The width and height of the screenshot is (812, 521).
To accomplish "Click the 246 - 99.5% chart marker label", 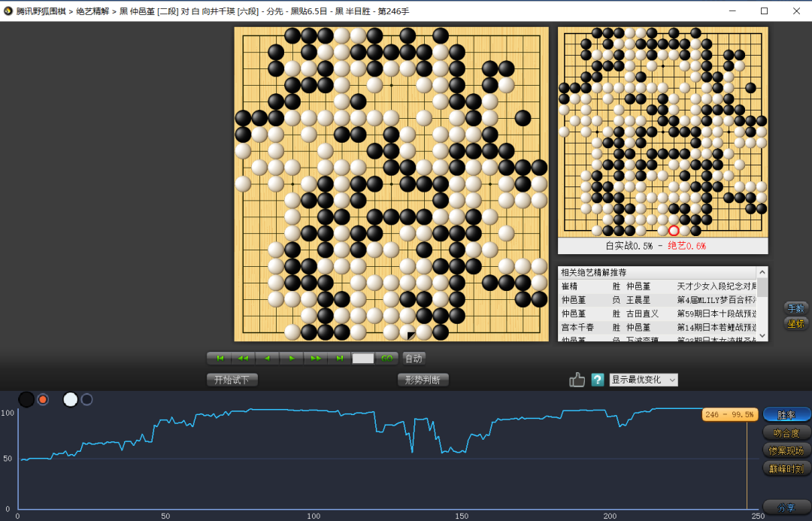I will coord(729,414).
